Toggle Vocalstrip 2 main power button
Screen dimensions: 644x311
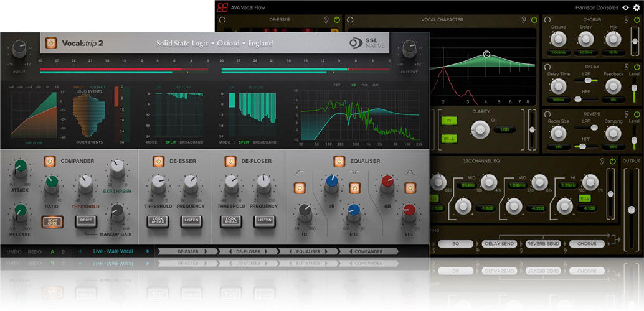(x=51, y=43)
